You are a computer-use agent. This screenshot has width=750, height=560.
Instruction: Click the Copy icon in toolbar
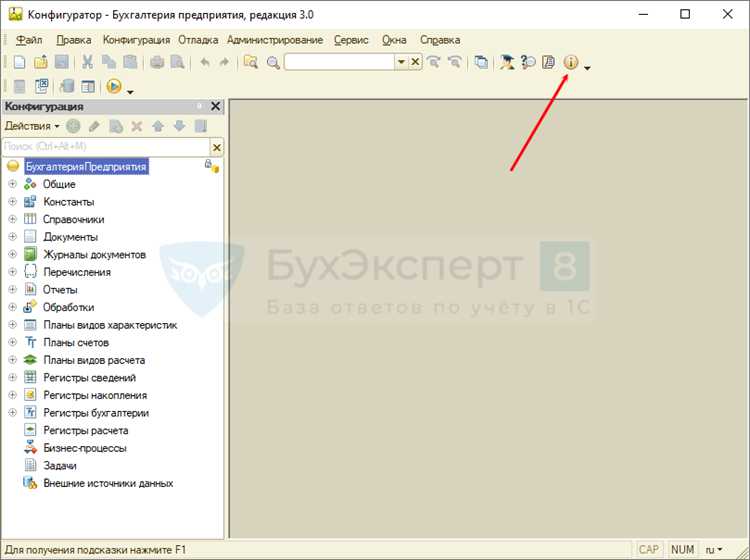109,62
